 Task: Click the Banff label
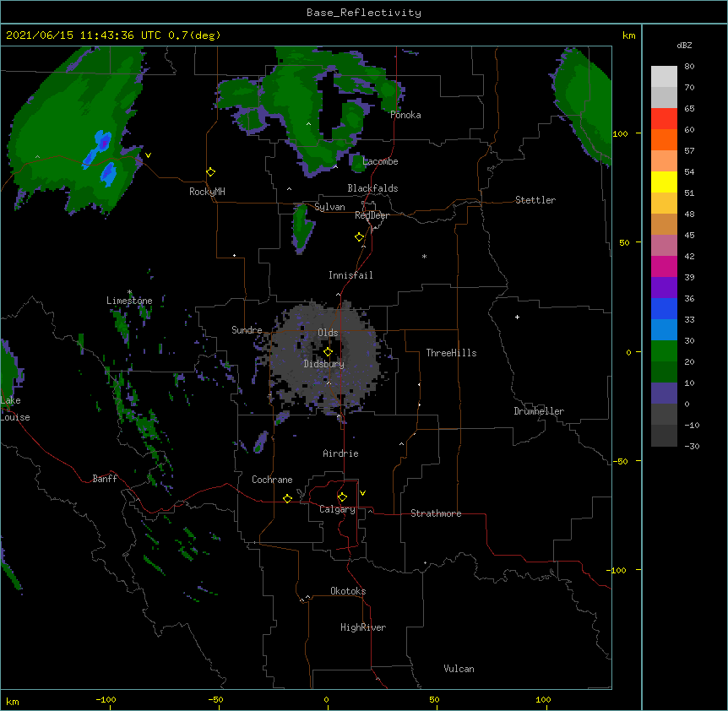click(x=105, y=479)
